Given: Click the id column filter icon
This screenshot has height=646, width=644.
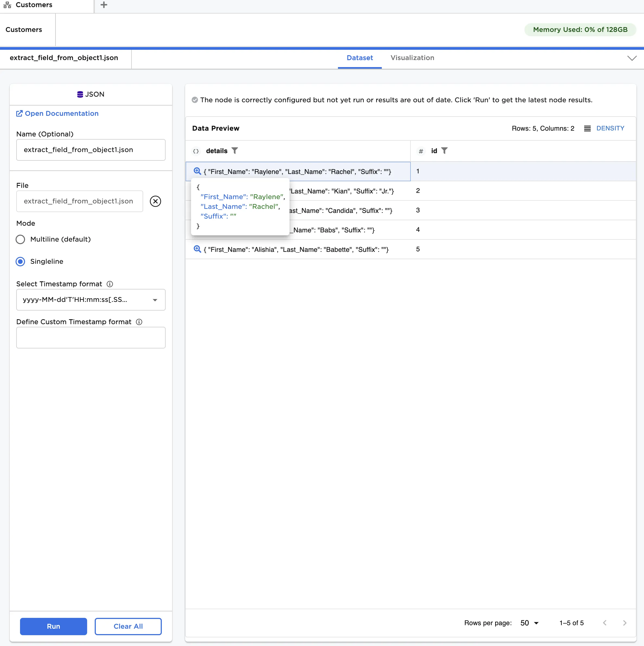Looking at the screenshot, I should (x=444, y=151).
